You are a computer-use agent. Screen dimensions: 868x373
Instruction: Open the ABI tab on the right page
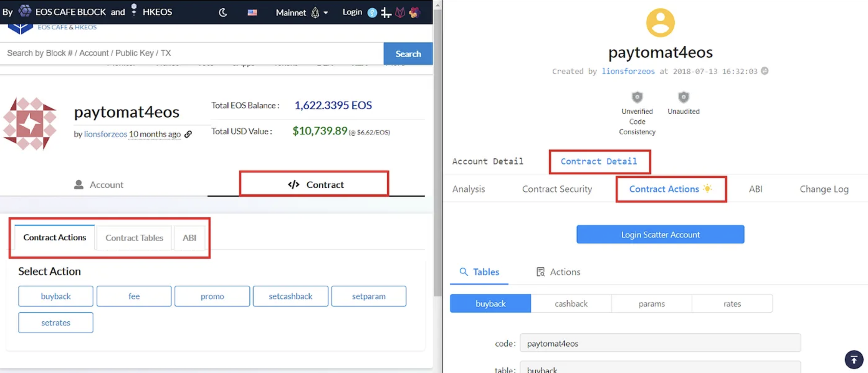(x=756, y=189)
